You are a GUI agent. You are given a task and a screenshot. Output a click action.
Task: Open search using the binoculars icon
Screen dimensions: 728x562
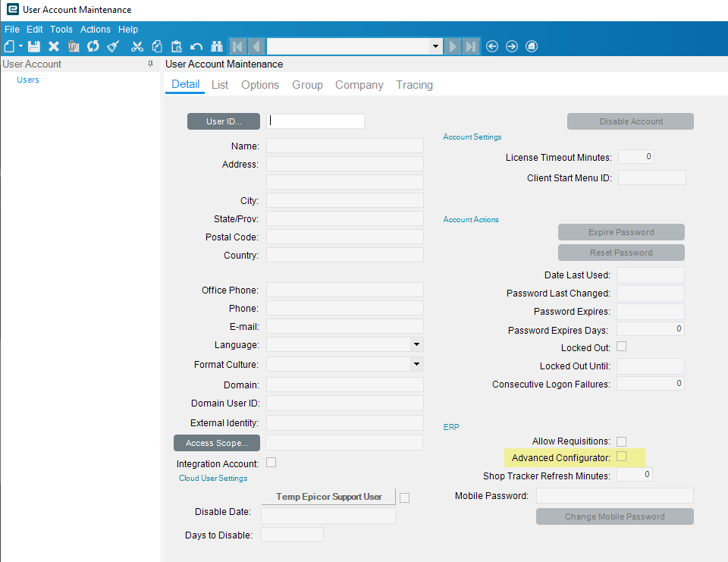pyautogui.click(x=217, y=46)
